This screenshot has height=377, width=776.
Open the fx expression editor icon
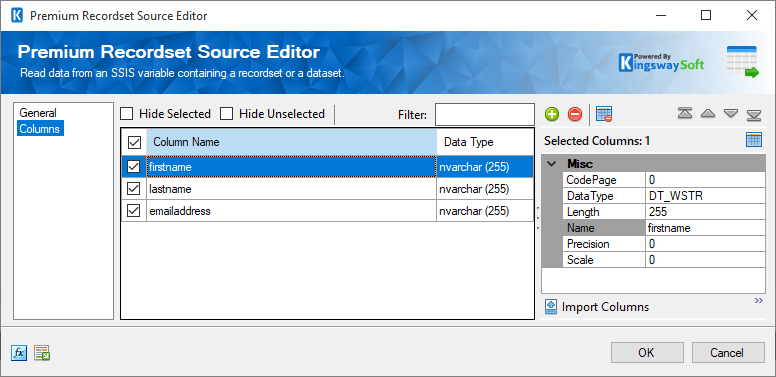coord(19,353)
